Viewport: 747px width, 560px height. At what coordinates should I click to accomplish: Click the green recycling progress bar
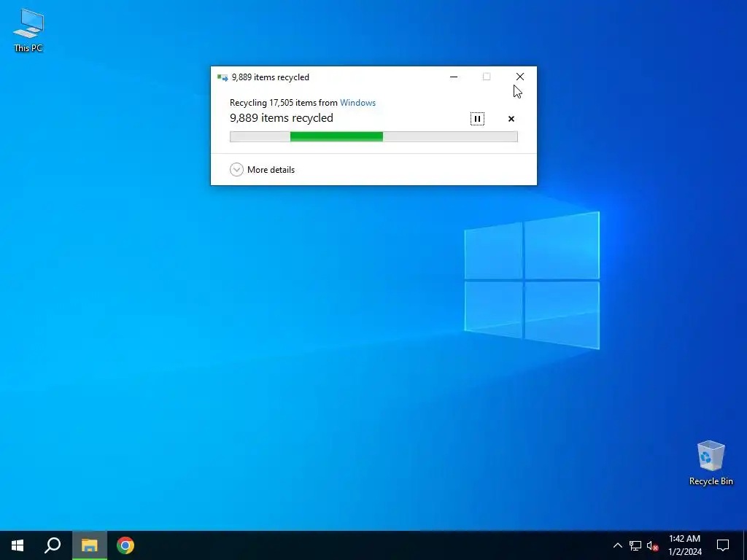[373, 136]
